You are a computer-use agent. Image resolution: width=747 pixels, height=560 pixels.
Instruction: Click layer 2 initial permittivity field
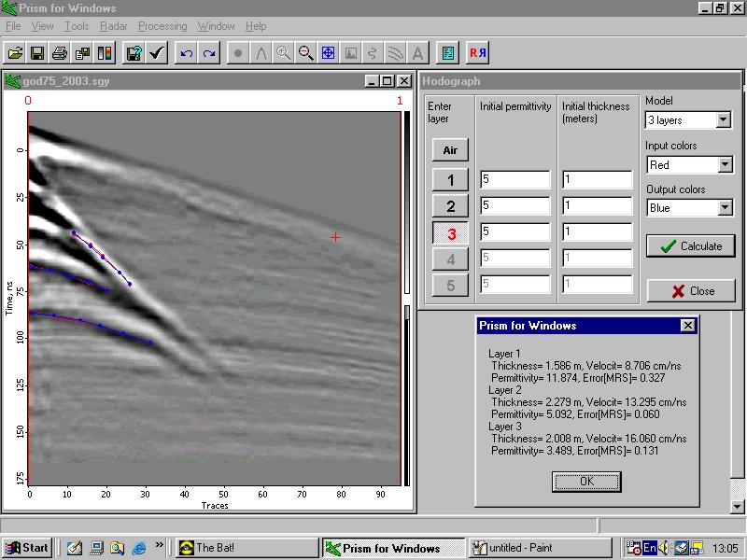515,205
